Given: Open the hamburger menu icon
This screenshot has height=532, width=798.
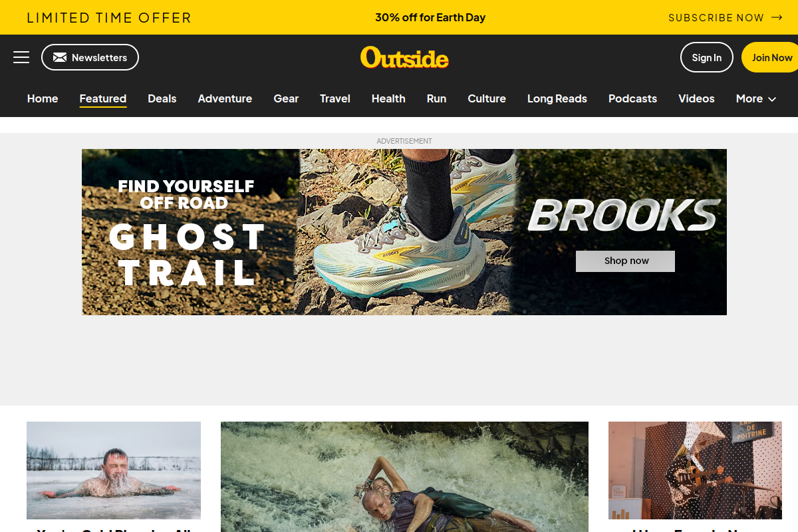Looking at the screenshot, I should pyautogui.click(x=21, y=57).
